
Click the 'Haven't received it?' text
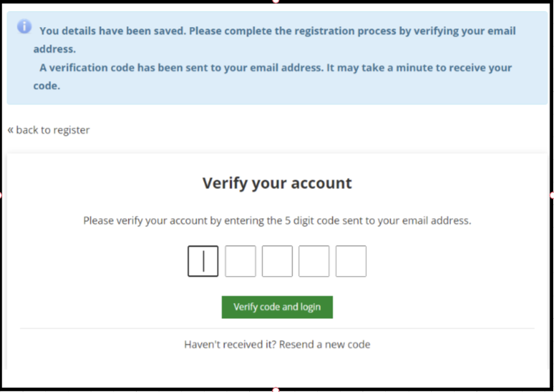(229, 344)
